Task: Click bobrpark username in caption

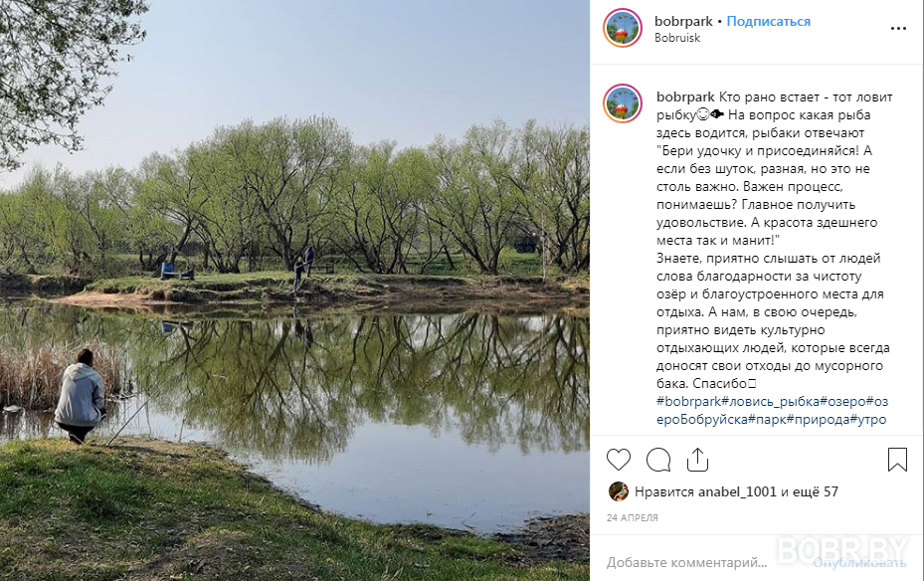Action: click(x=685, y=97)
